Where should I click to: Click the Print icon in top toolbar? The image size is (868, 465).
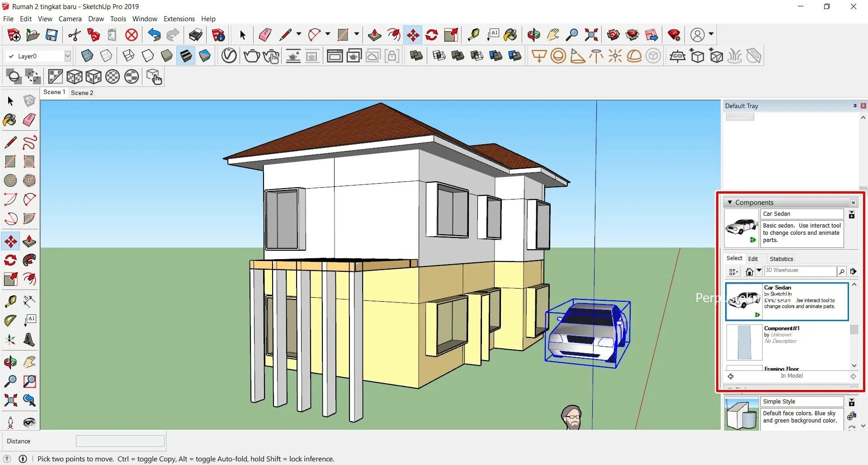[195, 35]
